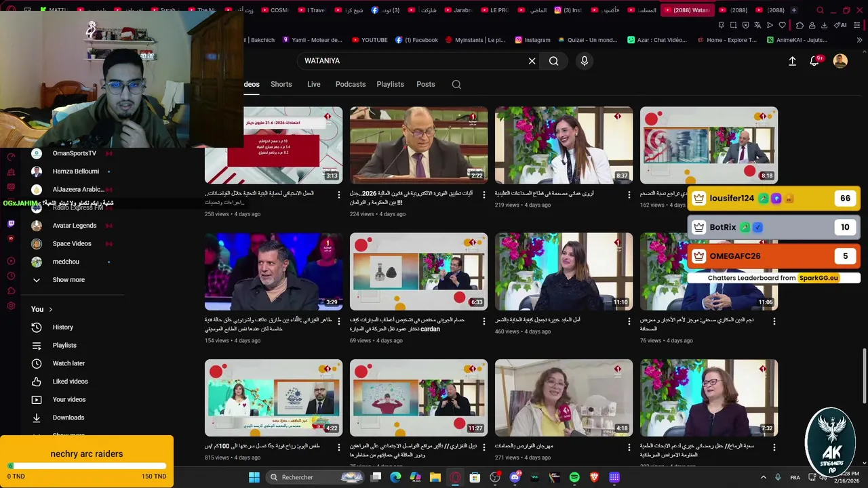Open File Explorer from the taskbar
This screenshot has width=868, height=488.
click(435, 477)
